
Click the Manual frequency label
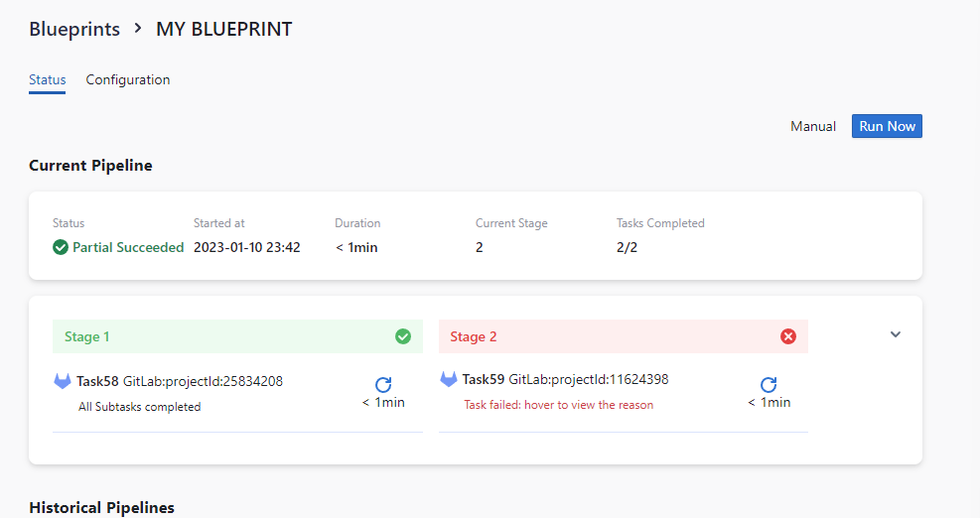[812, 126]
